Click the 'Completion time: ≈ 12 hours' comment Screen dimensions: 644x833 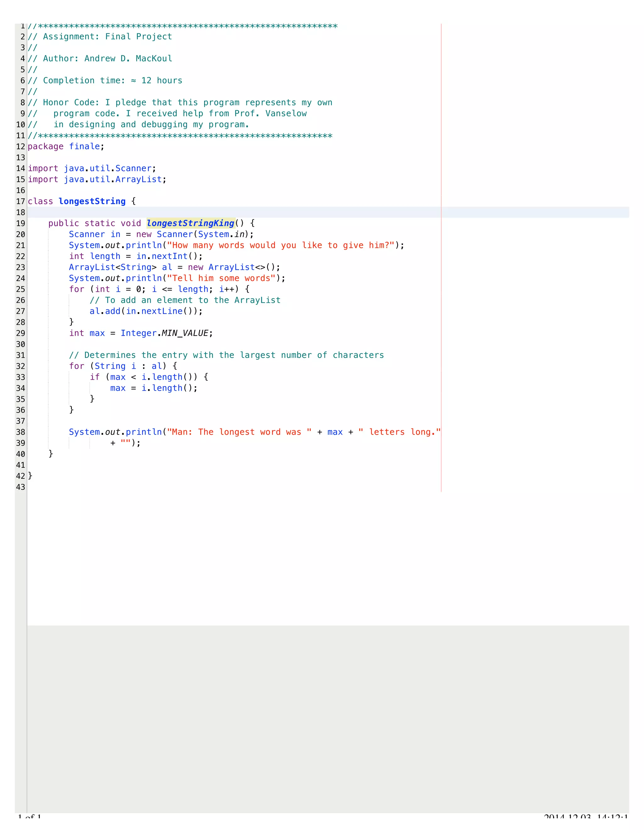point(113,80)
